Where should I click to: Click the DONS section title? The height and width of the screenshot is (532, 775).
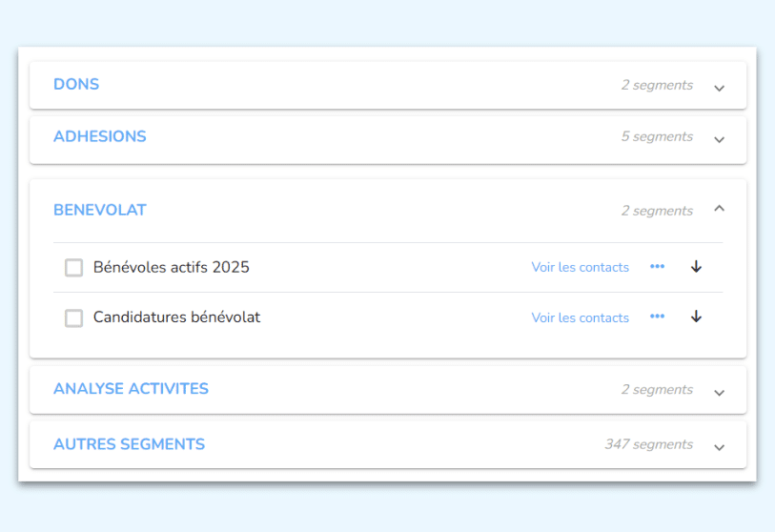point(76,84)
